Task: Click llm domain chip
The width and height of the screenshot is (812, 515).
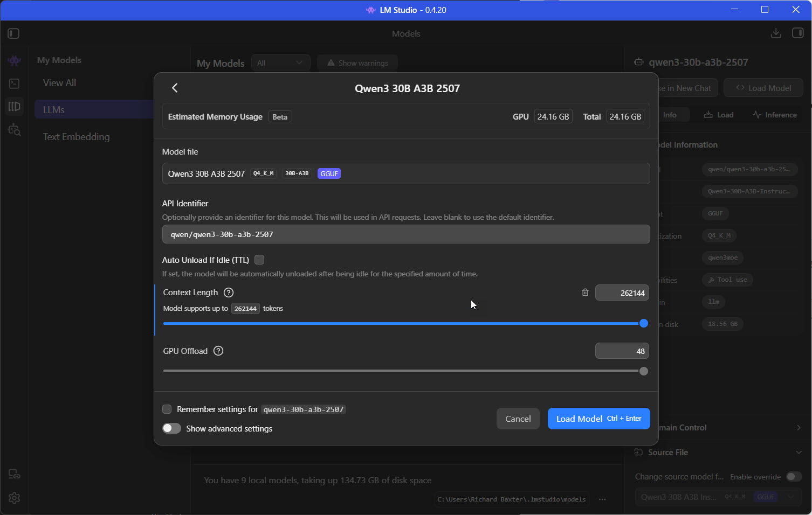Action: [714, 302]
